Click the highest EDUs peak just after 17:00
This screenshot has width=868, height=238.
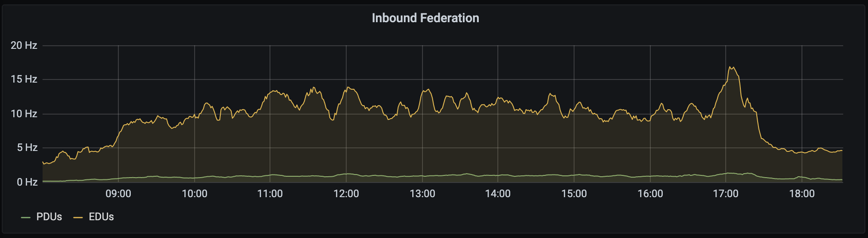point(731,67)
